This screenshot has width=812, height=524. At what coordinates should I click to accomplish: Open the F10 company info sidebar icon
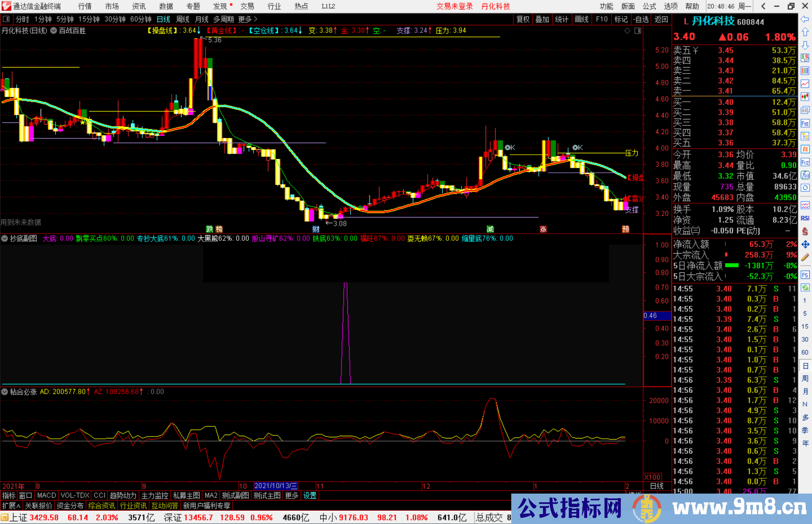(805, 123)
